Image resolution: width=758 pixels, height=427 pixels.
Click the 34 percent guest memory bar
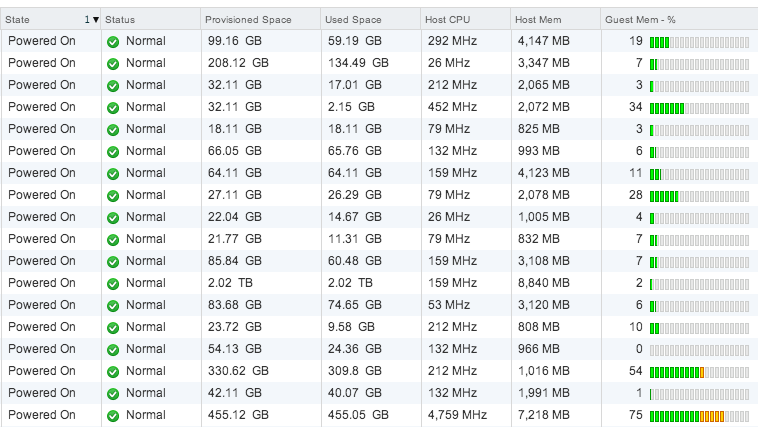coord(699,107)
